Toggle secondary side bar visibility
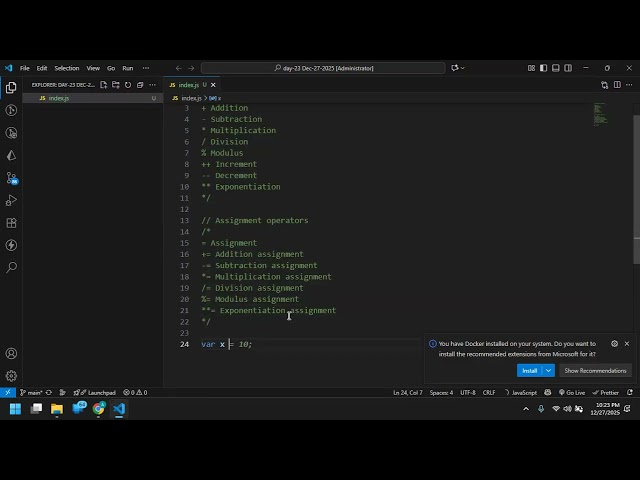Screen dimensions: 640x480 tap(568, 68)
